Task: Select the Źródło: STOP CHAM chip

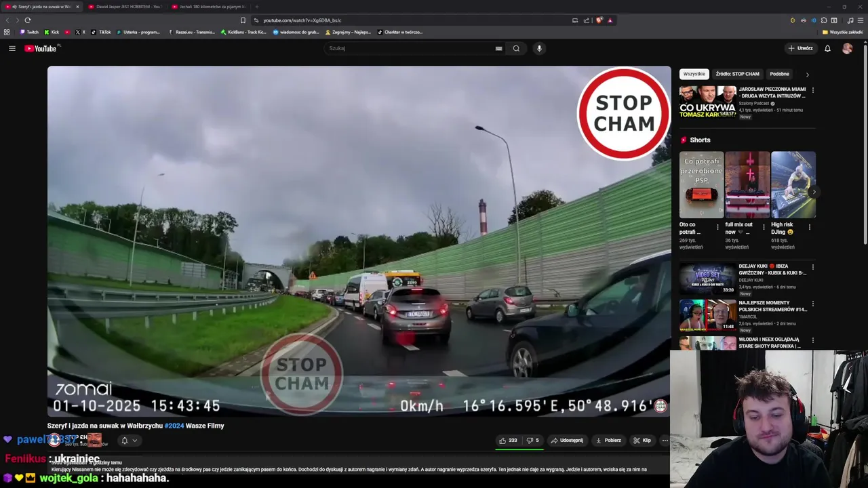Action: click(x=737, y=74)
